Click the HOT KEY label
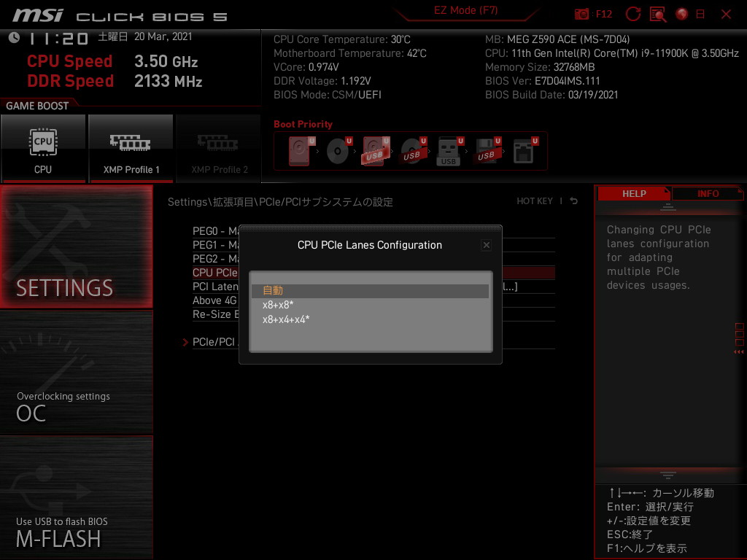The width and height of the screenshot is (747, 560). [535, 201]
